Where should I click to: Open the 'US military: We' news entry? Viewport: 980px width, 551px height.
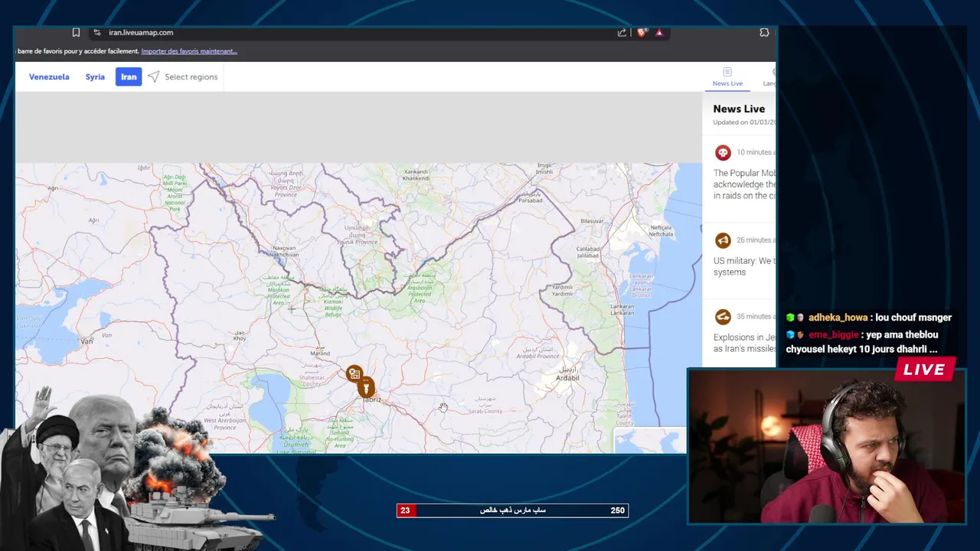click(744, 266)
